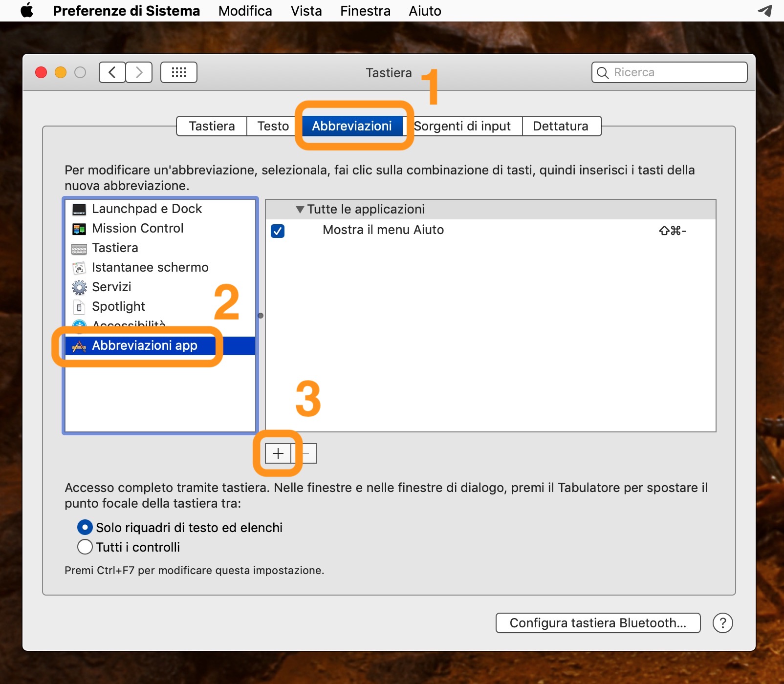Select Solo riquadri di testo ed elenchi
The height and width of the screenshot is (684, 784).
coord(85,527)
